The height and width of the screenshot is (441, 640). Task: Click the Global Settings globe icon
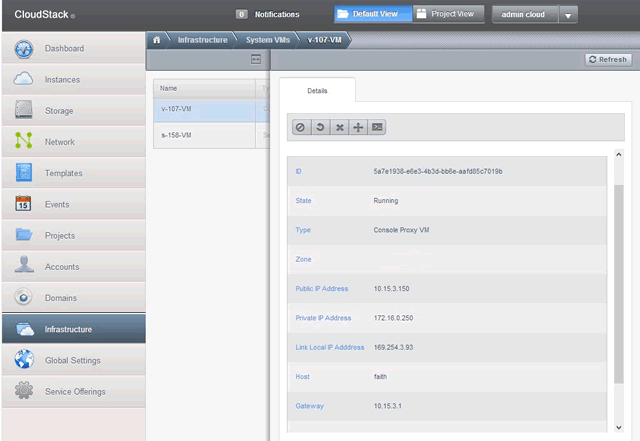(x=24, y=359)
